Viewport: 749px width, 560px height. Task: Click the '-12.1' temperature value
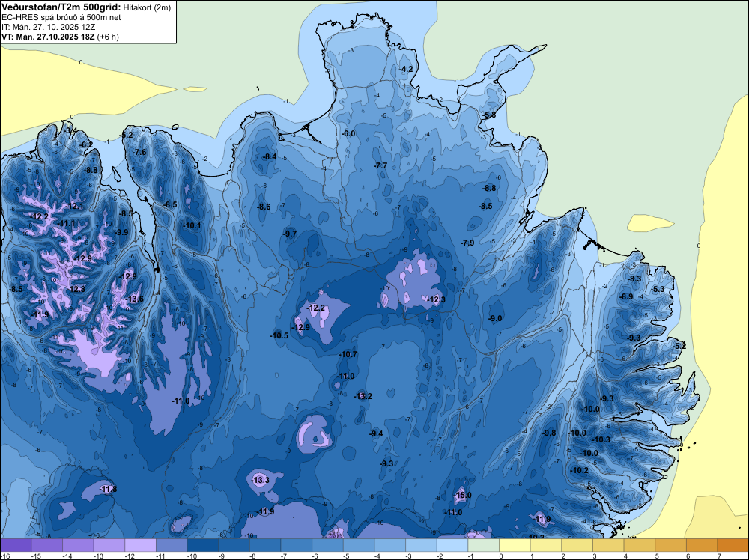pyautogui.click(x=75, y=206)
